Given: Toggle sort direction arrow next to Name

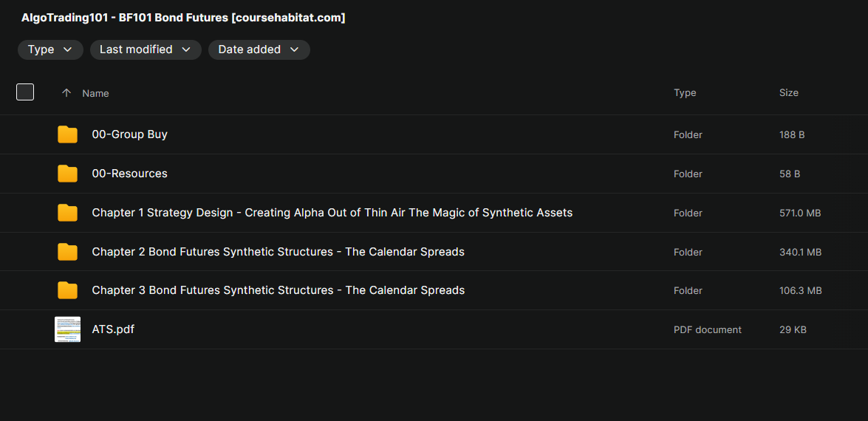Looking at the screenshot, I should 66,93.
